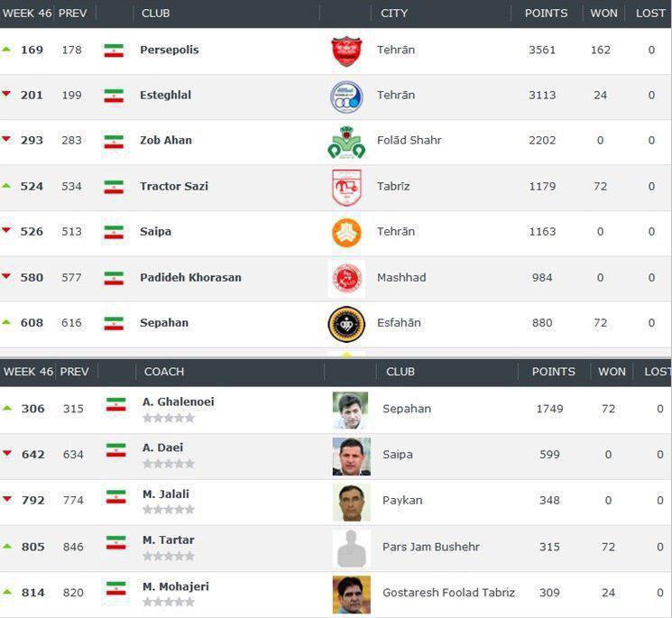The image size is (672, 618).
Task: Click M. Mohajeri coach photo
Action: (352, 595)
